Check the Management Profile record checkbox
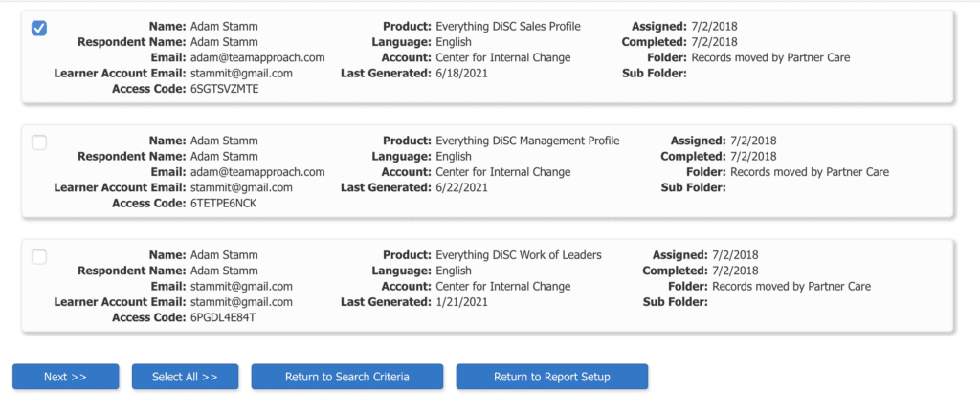This screenshot has width=980, height=412. point(38,142)
